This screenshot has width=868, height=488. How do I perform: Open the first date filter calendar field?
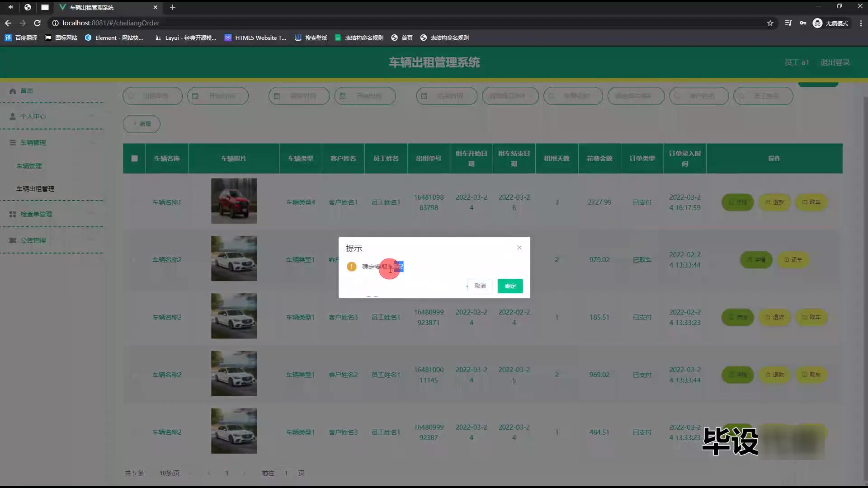pyautogui.click(x=218, y=96)
